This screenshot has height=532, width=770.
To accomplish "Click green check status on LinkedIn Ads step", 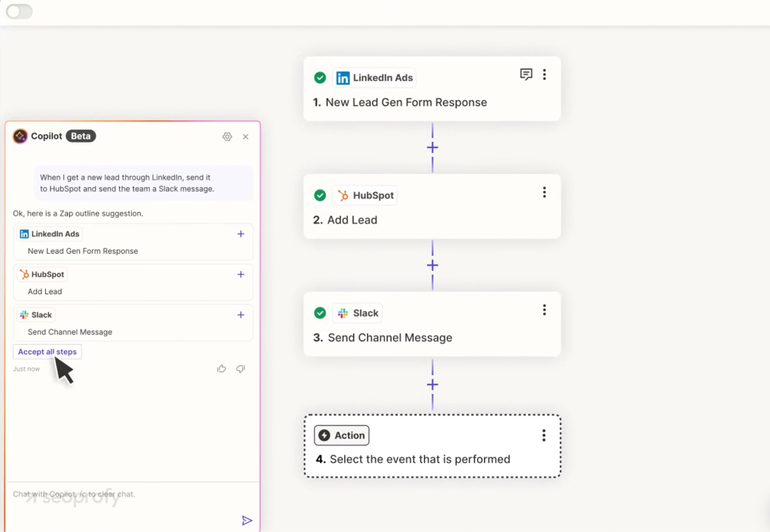I will click(320, 78).
